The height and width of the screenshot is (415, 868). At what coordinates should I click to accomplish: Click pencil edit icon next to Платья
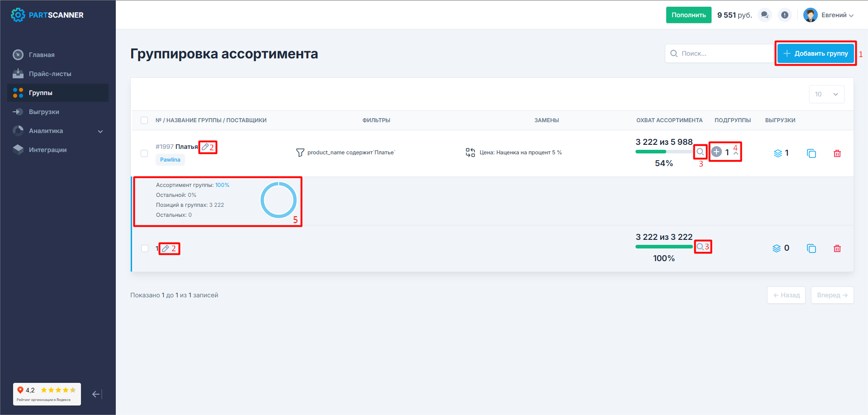click(x=205, y=147)
